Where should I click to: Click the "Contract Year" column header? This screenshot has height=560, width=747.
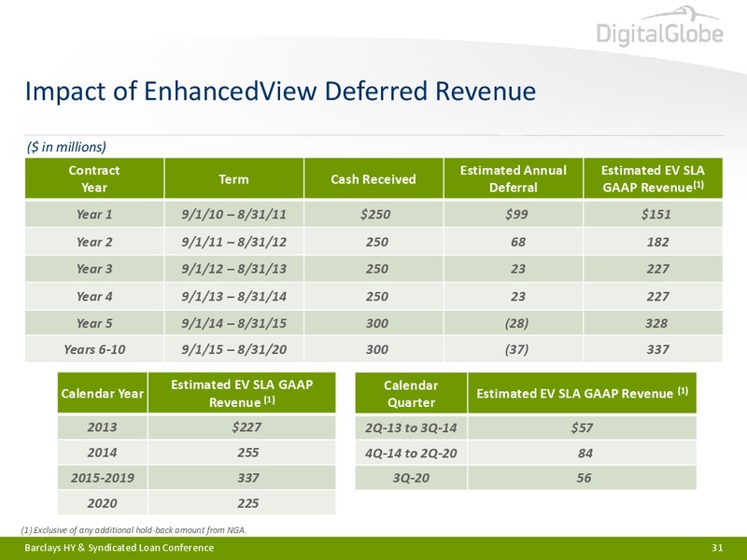94,178
